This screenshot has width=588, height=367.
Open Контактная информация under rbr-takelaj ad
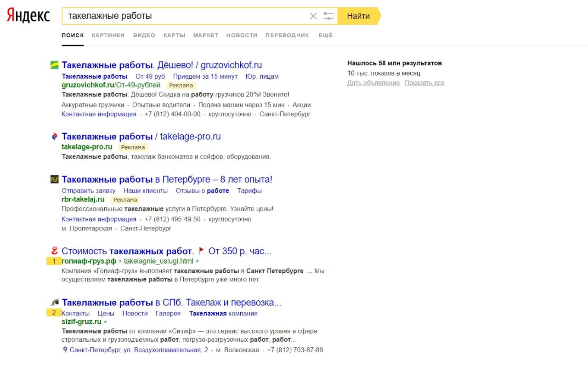click(99, 219)
